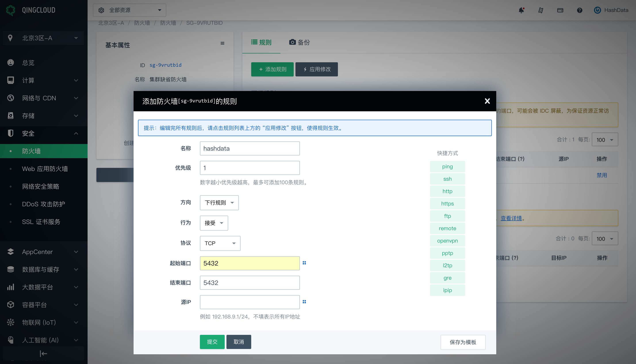
Task: Collapse the sidebar with the arrow icon
Action: (x=43, y=353)
